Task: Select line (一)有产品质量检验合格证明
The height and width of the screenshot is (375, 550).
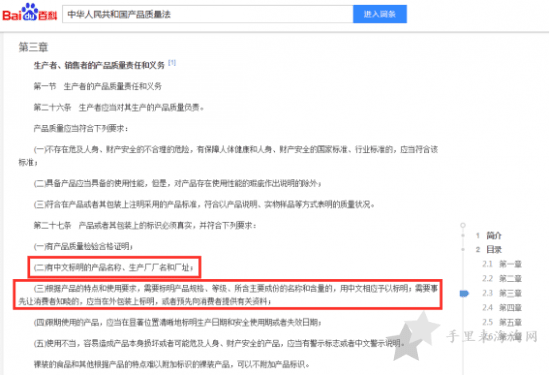Action: coord(83,246)
